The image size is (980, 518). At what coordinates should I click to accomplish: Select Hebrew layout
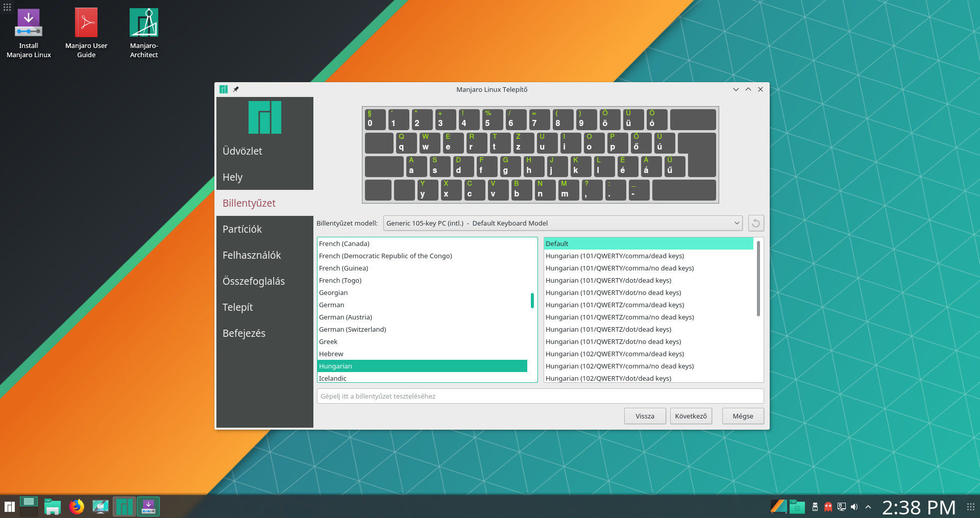point(422,354)
